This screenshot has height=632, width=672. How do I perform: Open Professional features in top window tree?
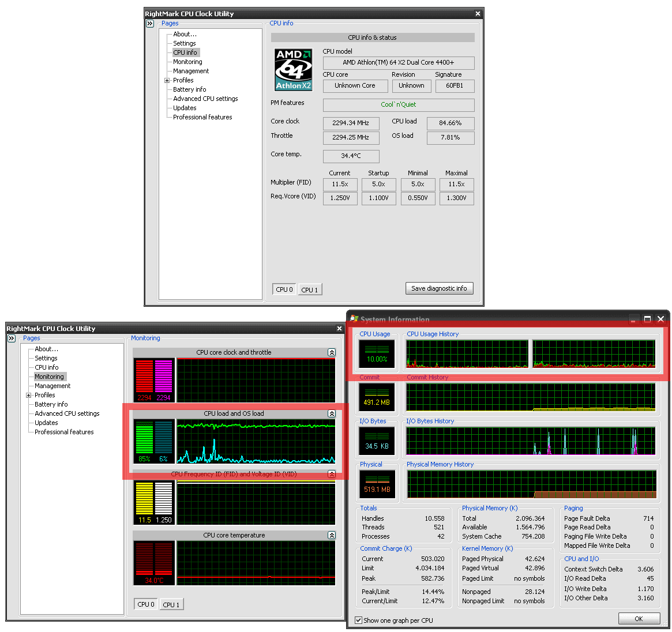[x=202, y=117]
